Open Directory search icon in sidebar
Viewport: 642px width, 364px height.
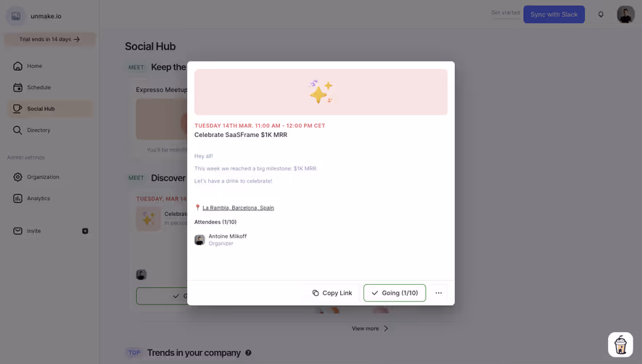tap(17, 131)
